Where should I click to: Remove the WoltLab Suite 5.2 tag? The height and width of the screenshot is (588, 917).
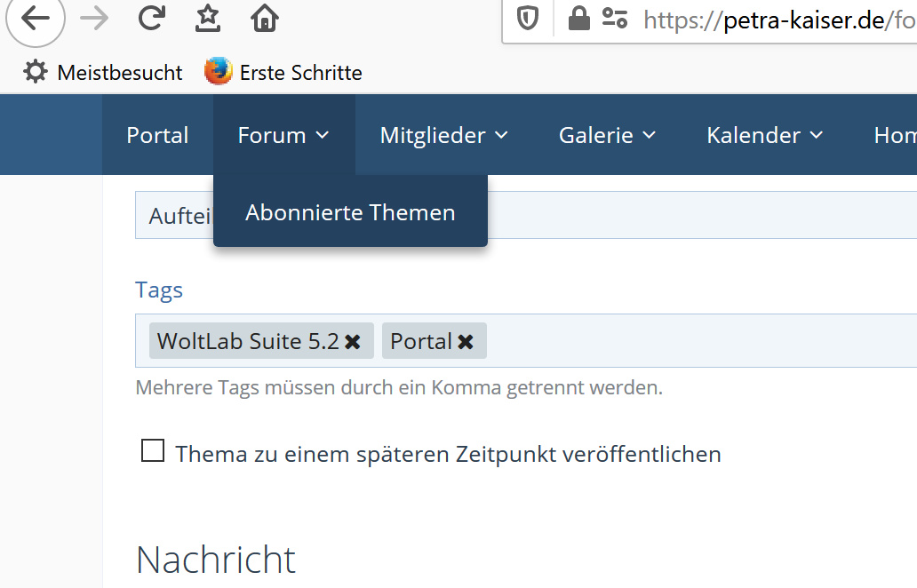353,342
